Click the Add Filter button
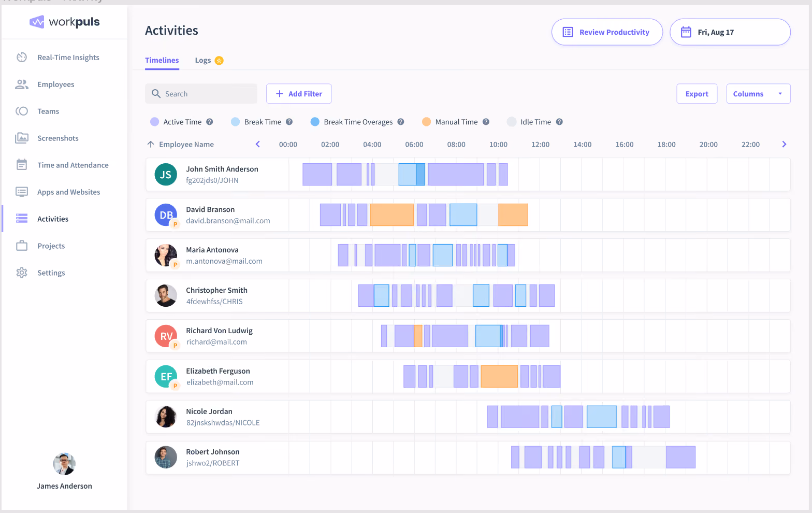 click(299, 94)
